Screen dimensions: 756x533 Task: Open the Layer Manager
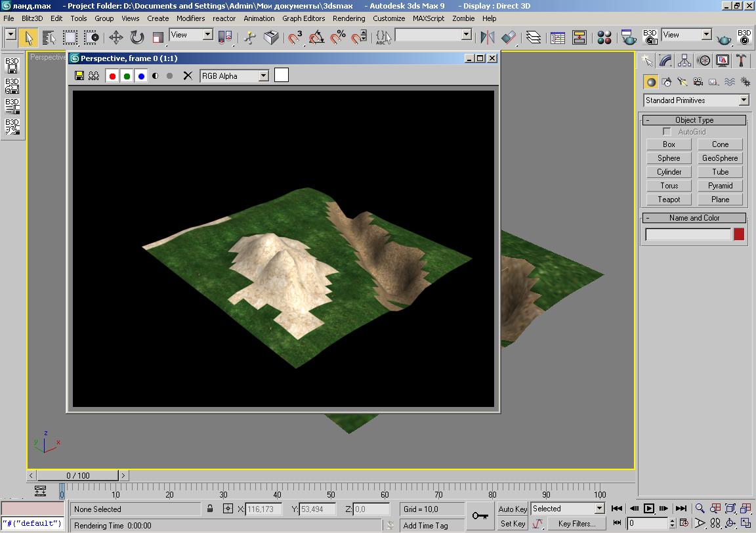[x=534, y=37]
